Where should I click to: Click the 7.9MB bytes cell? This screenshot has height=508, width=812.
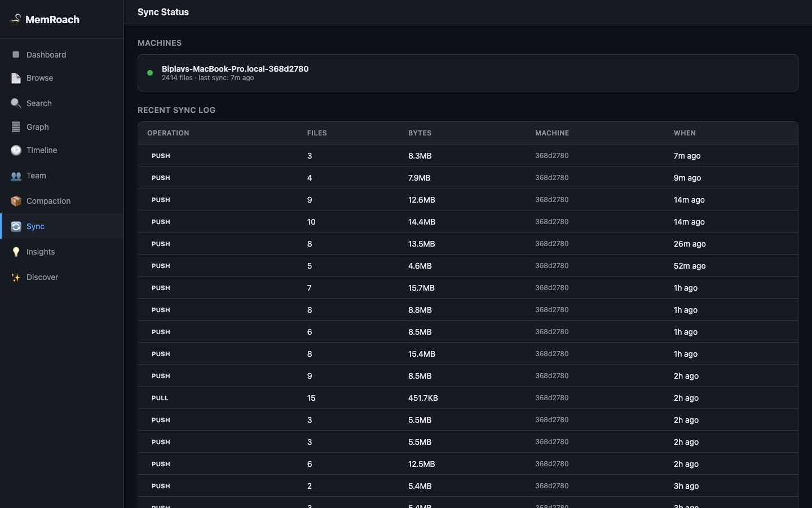tap(419, 178)
